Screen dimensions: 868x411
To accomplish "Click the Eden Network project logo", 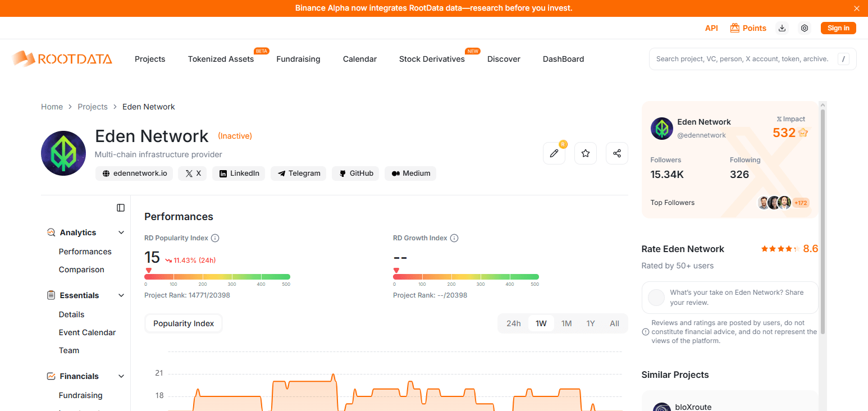I will 63,153.
